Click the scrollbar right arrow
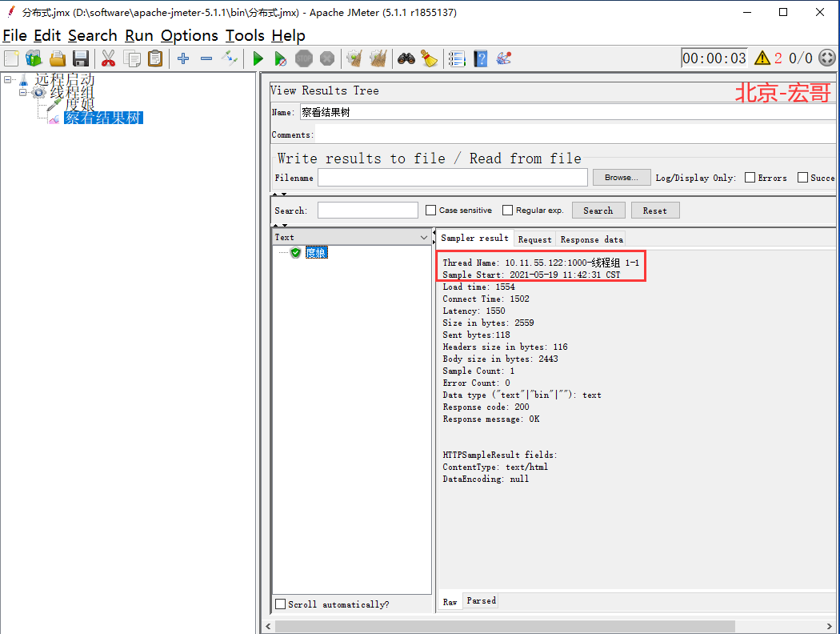 coord(830,626)
